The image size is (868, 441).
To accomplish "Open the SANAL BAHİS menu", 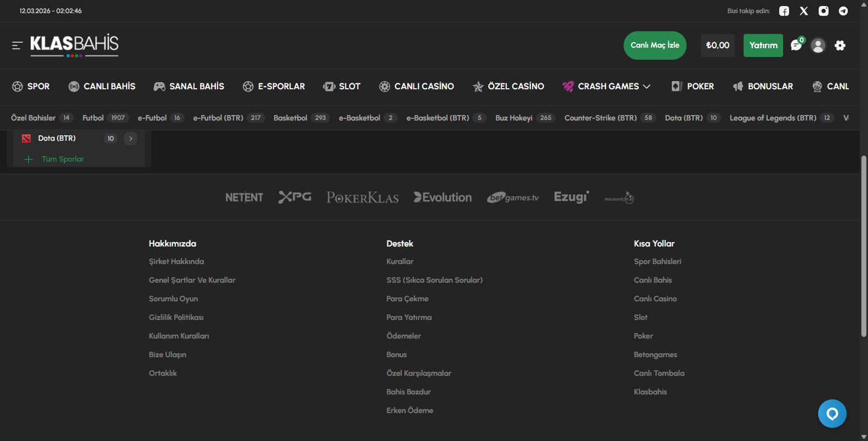I will tap(189, 87).
